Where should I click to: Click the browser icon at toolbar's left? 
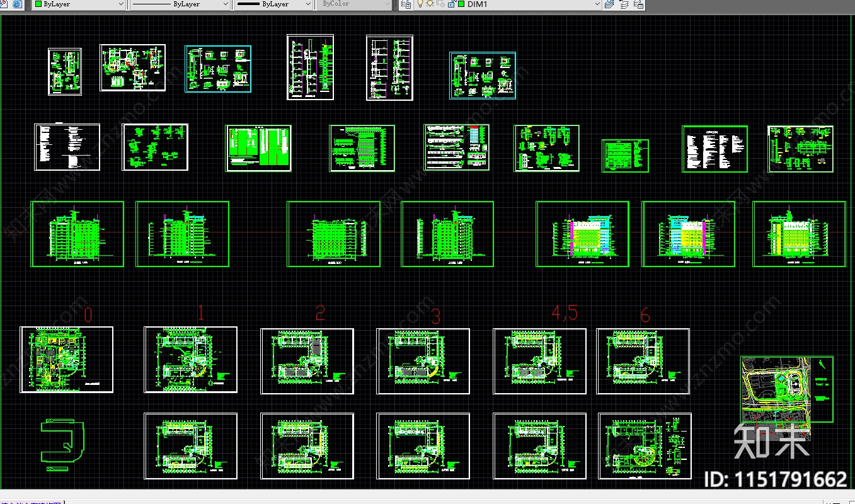click(x=16, y=4)
